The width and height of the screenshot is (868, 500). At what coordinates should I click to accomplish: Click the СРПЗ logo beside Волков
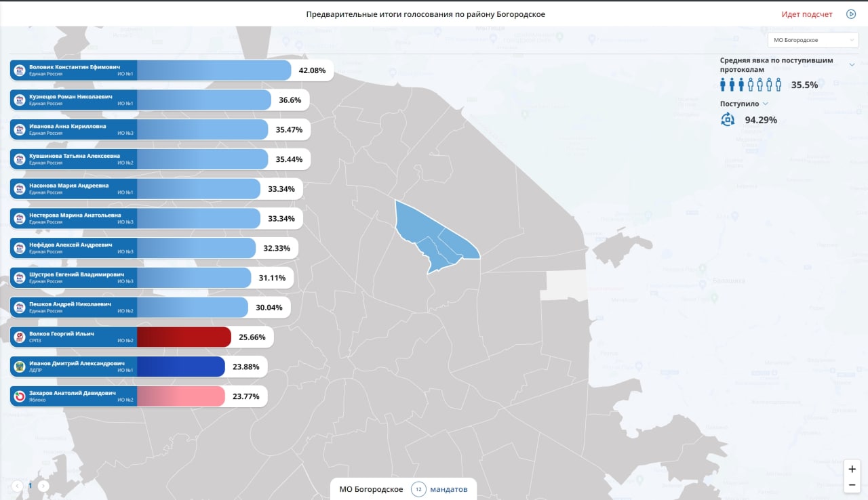[x=20, y=337]
